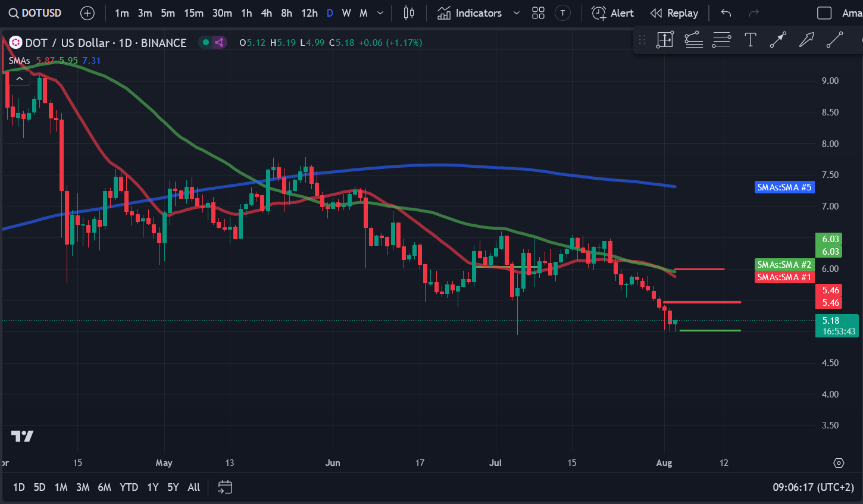Screen dimensions: 863x504
Task: Open the Go to date calendar icon
Action: pyautogui.click(x=225, y=487)
